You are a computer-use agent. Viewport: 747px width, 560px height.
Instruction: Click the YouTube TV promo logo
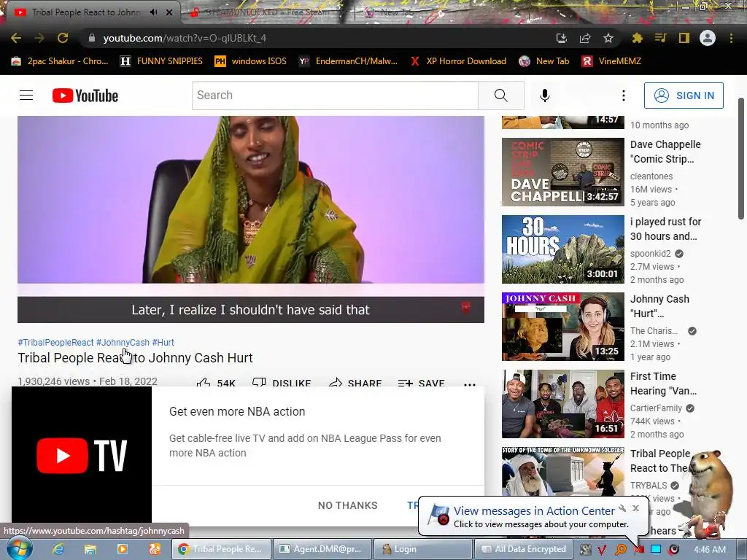[82, 455]
